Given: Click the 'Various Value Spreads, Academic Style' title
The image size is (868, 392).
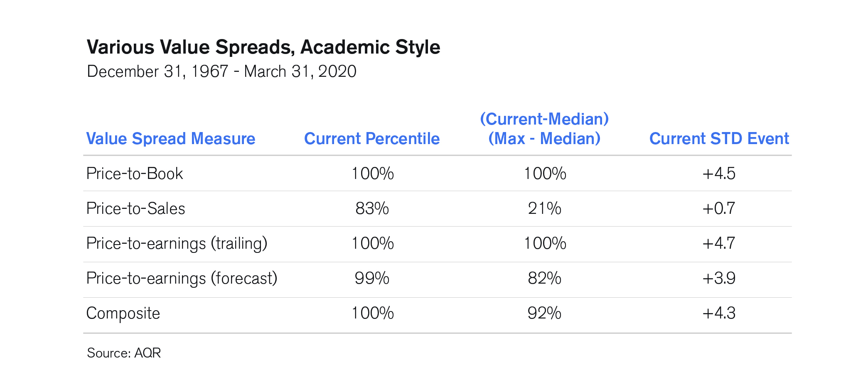Looking at the screenshot, I should pos(263,47).
